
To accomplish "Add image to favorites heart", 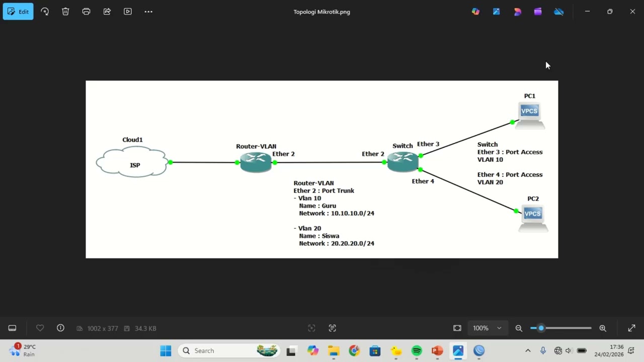I will tap(40, 328).
